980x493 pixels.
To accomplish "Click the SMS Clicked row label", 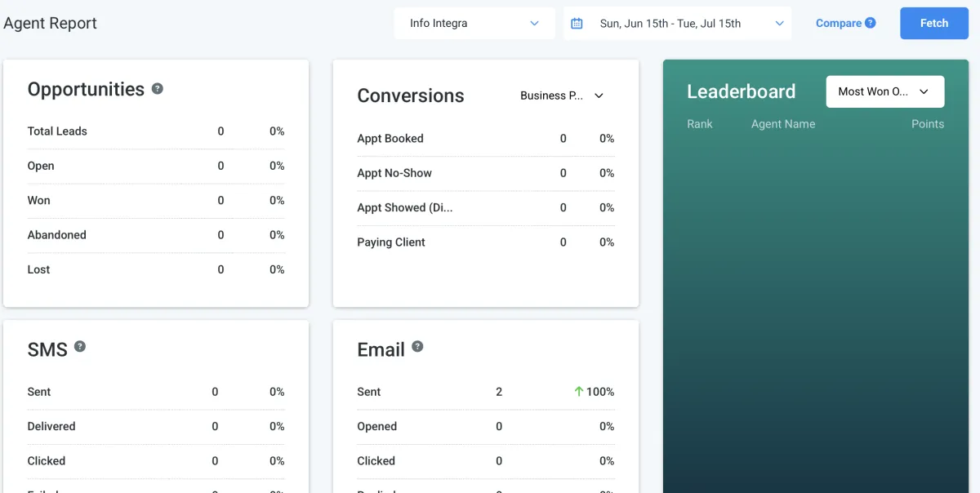I will (47, 461).
